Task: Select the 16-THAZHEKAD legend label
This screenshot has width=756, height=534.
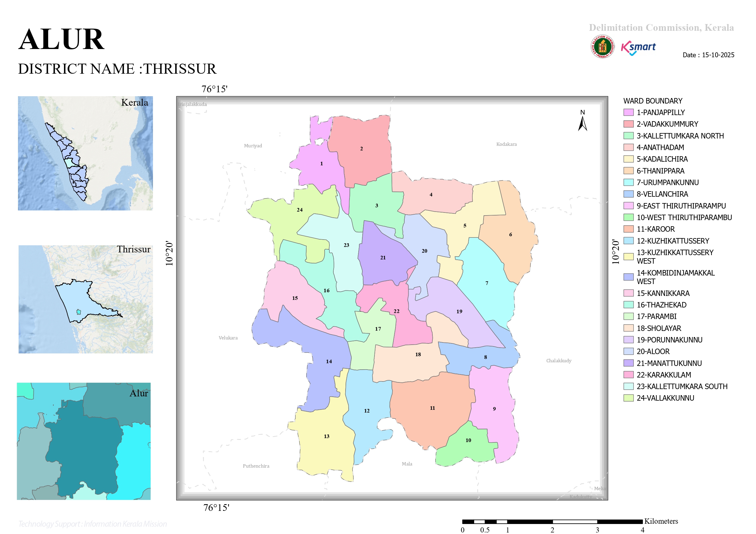Action: pyautogui.click(x=661, y=305)
